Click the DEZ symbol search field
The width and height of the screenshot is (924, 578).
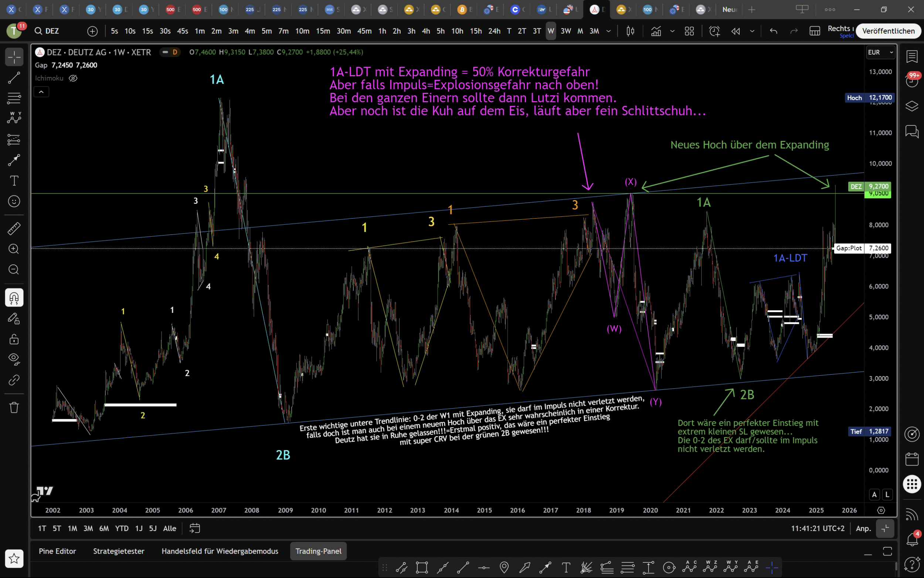tap(52, 31)
